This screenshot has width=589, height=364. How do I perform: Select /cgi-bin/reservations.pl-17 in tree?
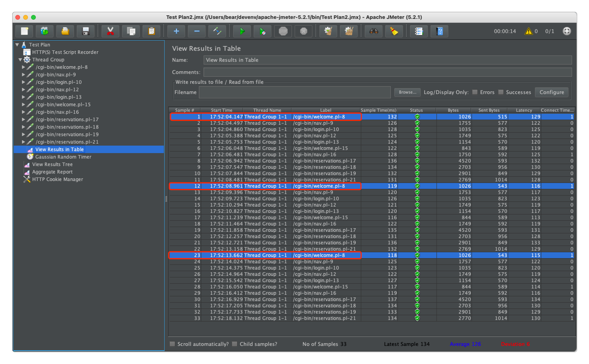[67, 120]
